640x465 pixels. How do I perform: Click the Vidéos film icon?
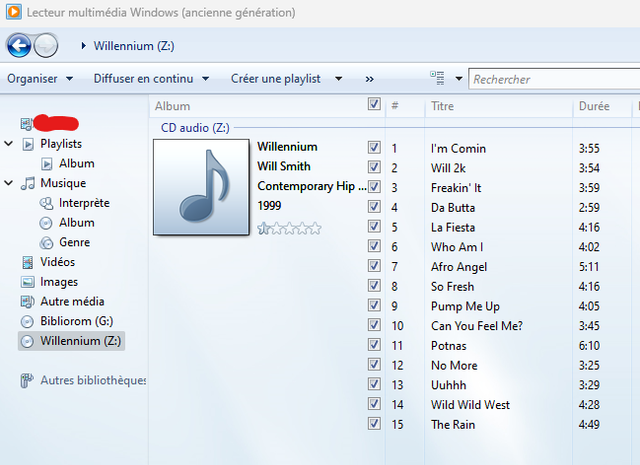28,262
